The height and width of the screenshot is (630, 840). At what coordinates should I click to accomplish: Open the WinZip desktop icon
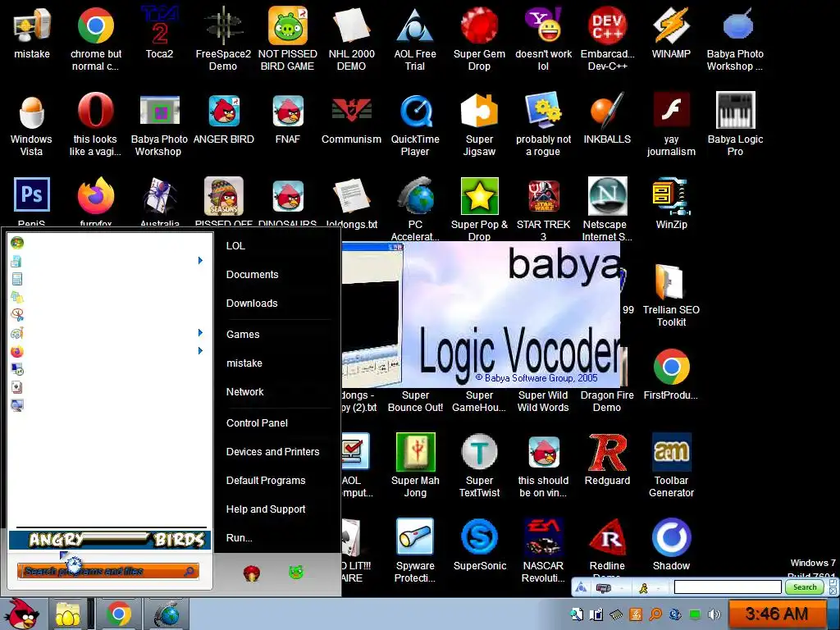click(671, 196)
